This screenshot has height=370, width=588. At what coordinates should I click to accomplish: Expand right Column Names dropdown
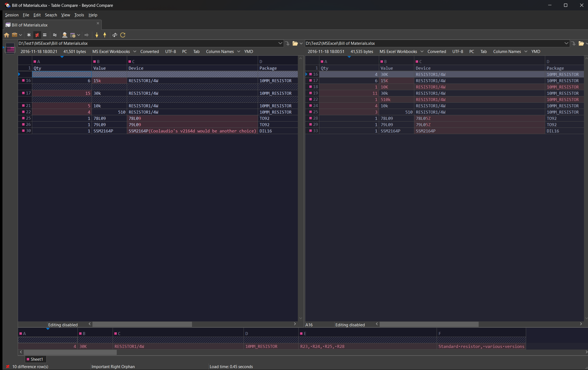point(526,52)
